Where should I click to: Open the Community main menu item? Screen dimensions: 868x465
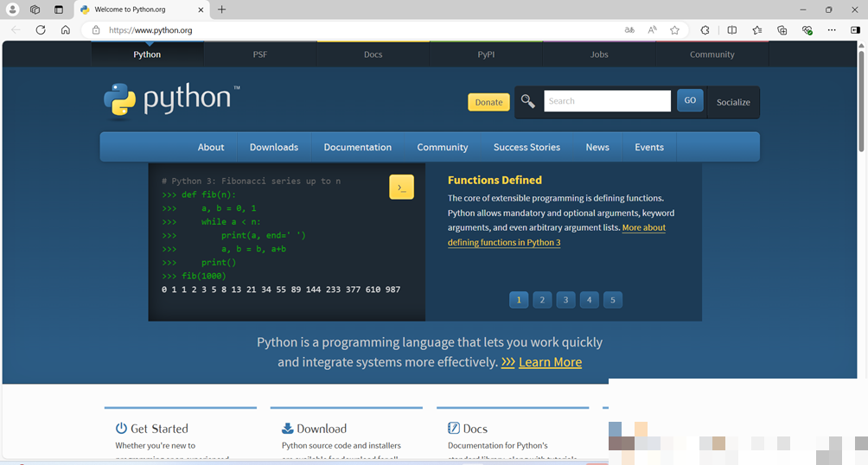pyautogui.click(x=443, y=147)
